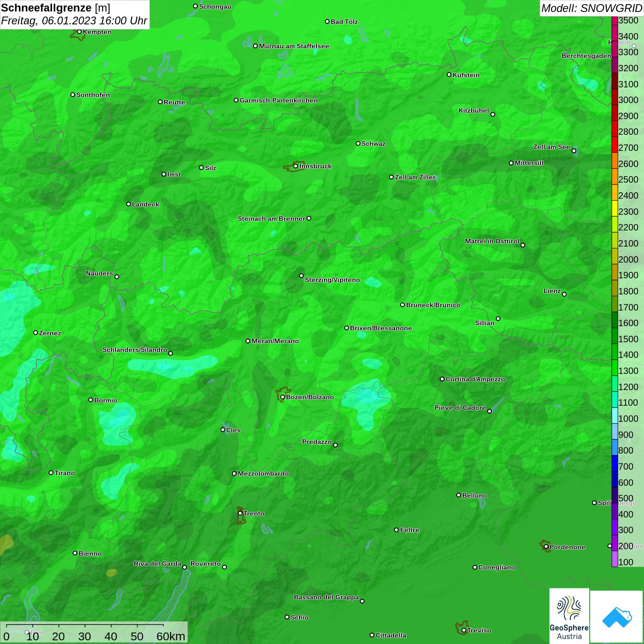Viewport: 644px width, 644px height.
Task: Click the Sonthofen label
Action: click(93, 95)
